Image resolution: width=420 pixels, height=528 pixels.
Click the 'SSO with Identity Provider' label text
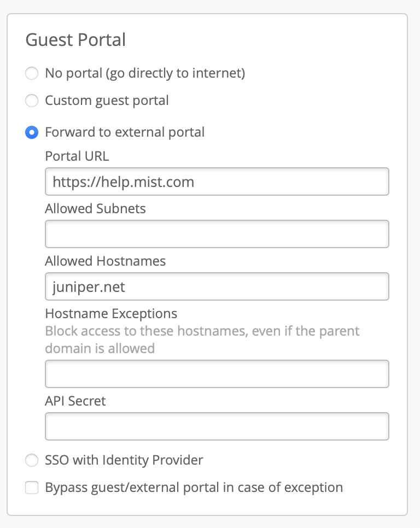124,460
